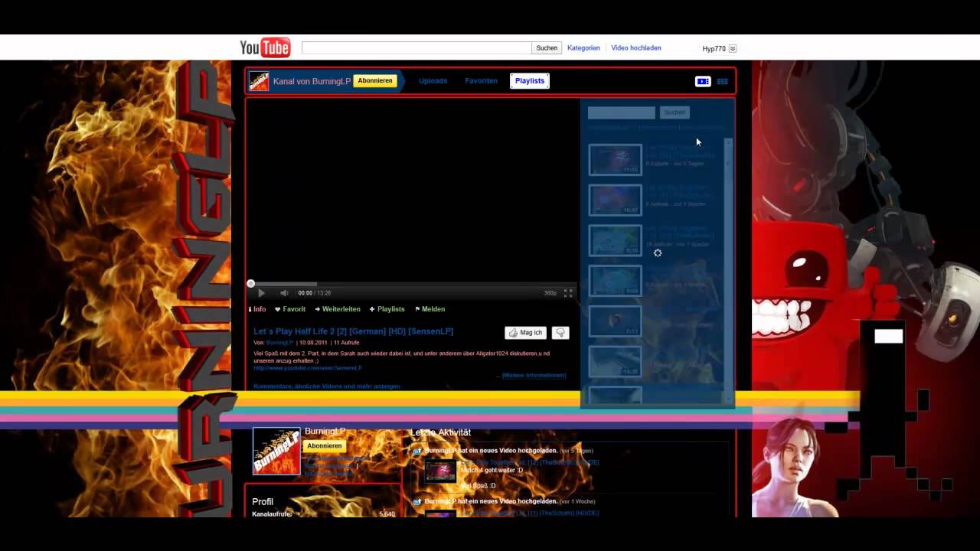The width and height of the screenshot is (980, 551).
Task: Open the Weiterleiten share option
Action: (338, 309)
